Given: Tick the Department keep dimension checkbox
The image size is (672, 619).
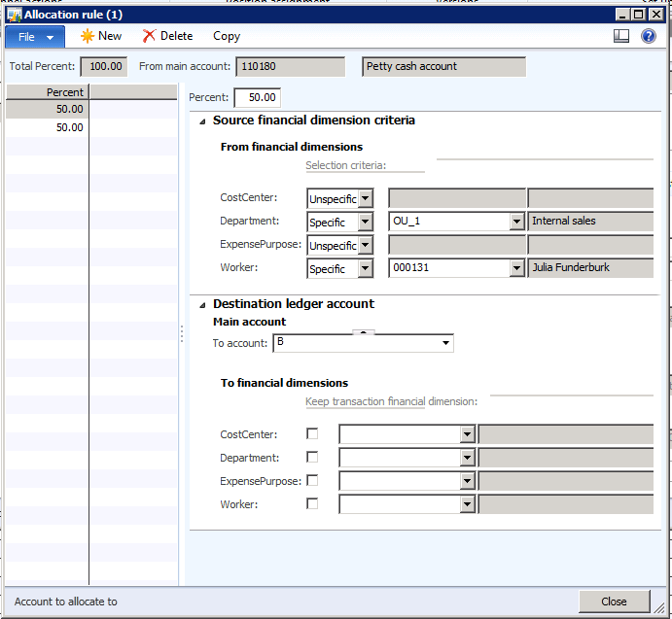Looking at the screenshot, I should pos(312,458).
